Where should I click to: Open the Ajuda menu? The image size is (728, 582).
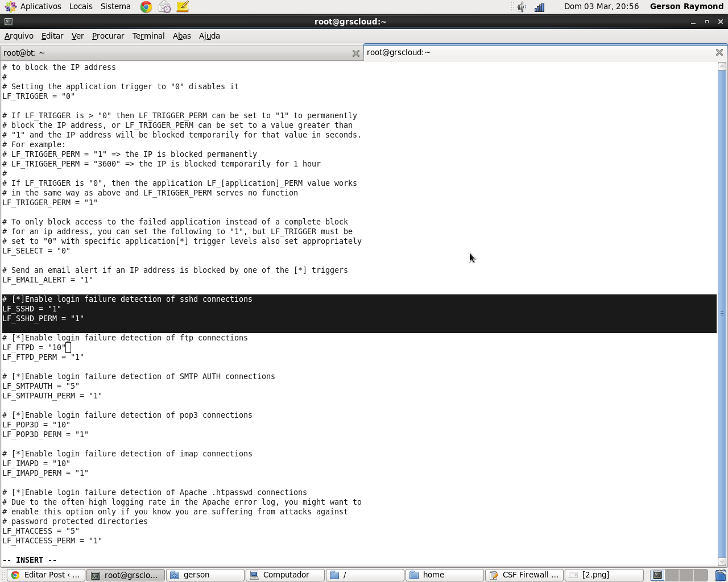tap(209, 36)
